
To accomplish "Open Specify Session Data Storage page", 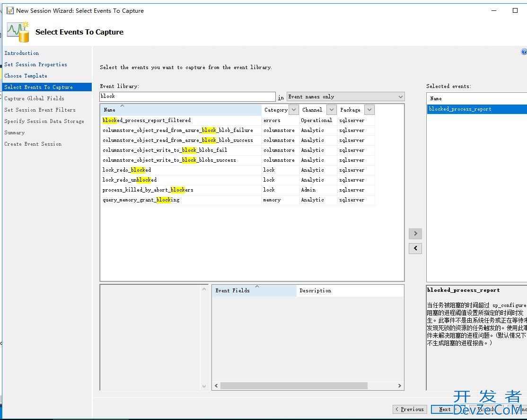I will click(x=44, y=121).
